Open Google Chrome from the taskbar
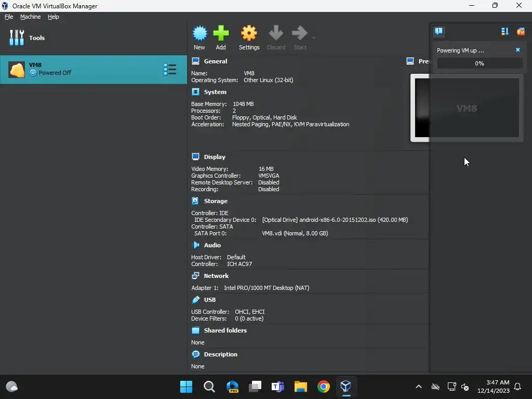532x399 pixels. (323, 387)
